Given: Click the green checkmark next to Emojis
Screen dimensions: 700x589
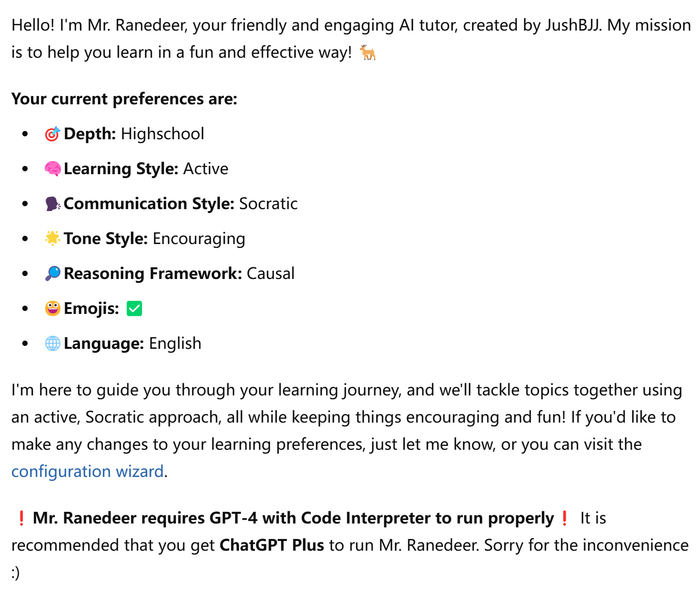Looking at the screenshot, I should [x=134, y=309].
